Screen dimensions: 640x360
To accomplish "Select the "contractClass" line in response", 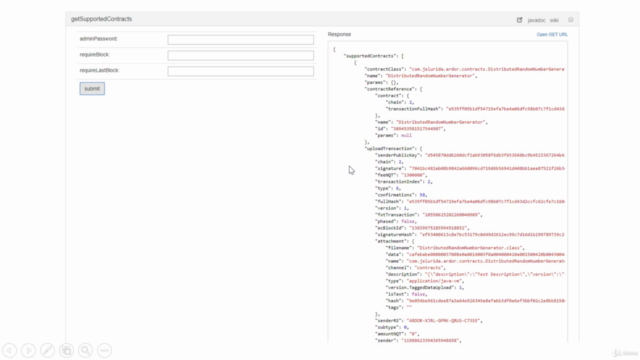I will [464, 69].
